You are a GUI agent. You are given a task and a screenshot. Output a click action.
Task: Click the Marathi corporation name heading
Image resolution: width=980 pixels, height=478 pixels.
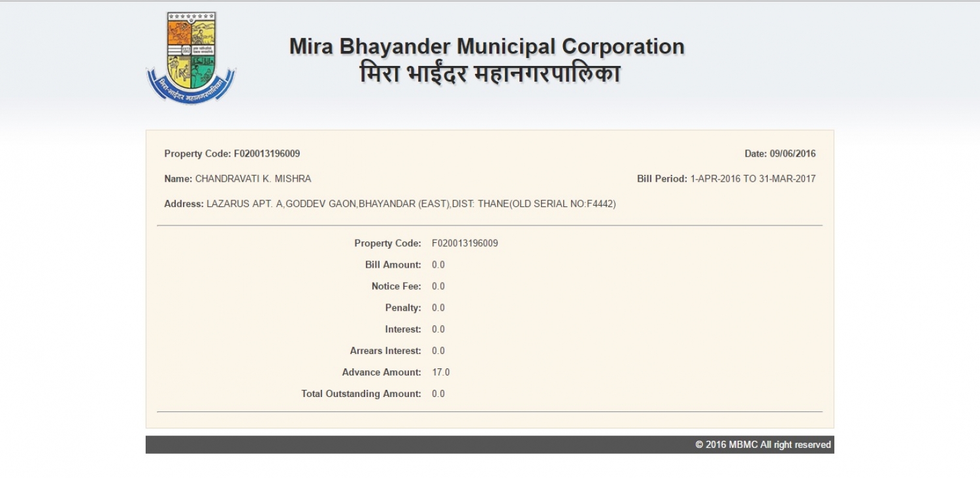tap(489, 74)
